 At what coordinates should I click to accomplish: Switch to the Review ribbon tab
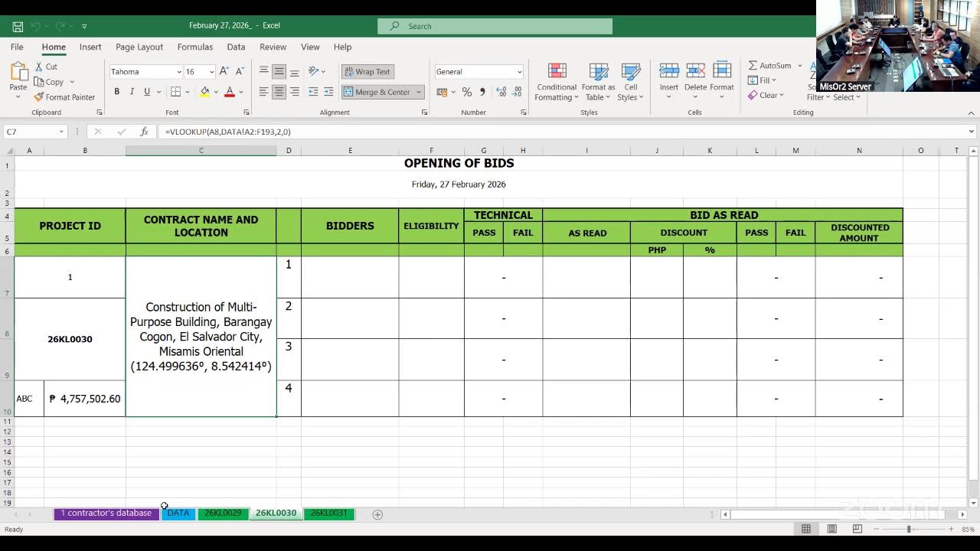pos(273,47)
